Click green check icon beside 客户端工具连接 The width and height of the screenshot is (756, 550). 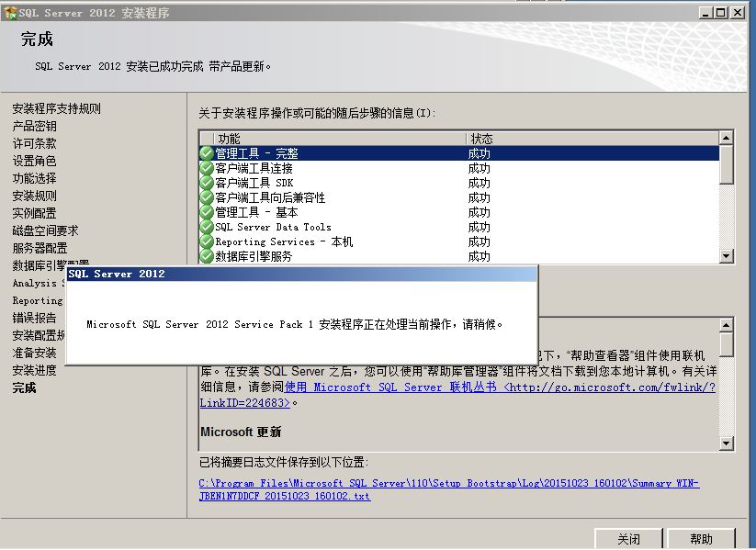click(207, 168)
